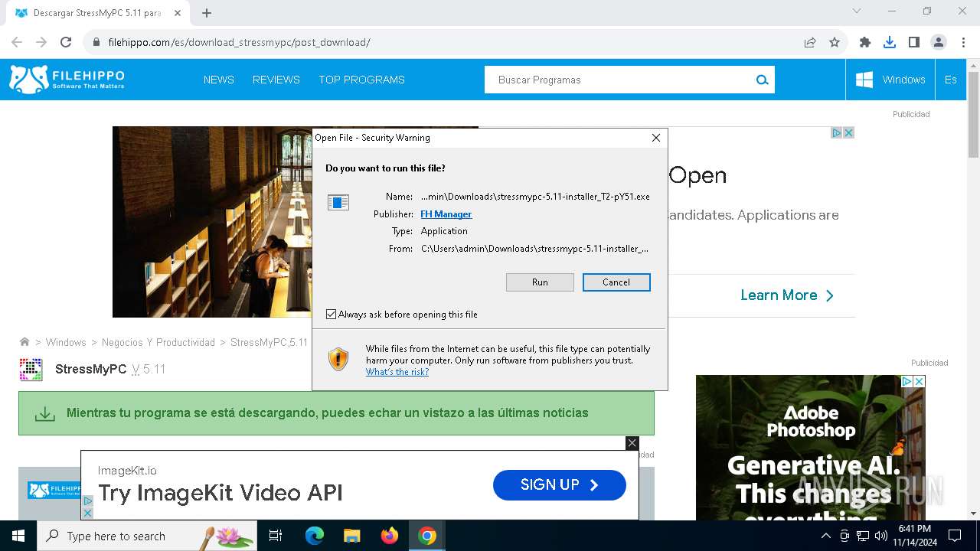Click the green download notice banner

point(336,413)
